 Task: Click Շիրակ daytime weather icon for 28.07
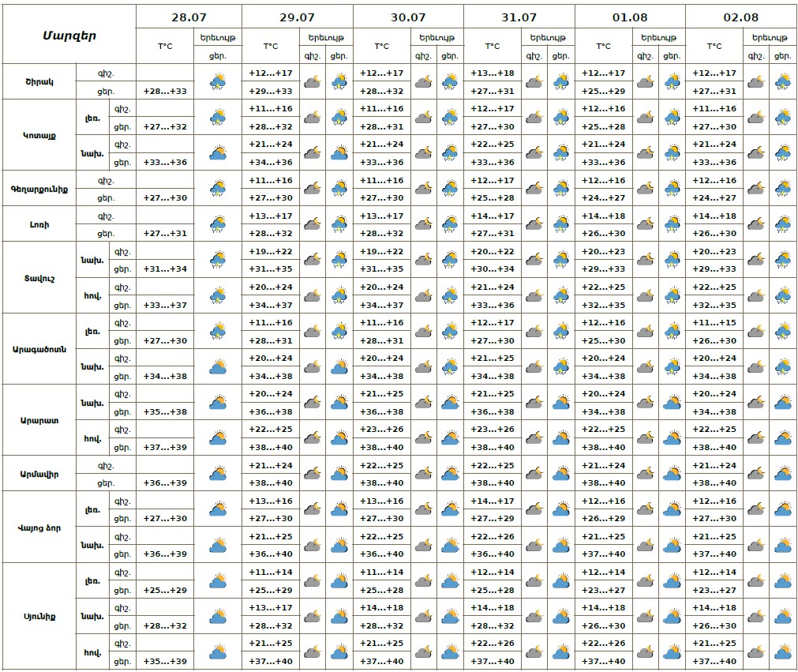point(218,81)
